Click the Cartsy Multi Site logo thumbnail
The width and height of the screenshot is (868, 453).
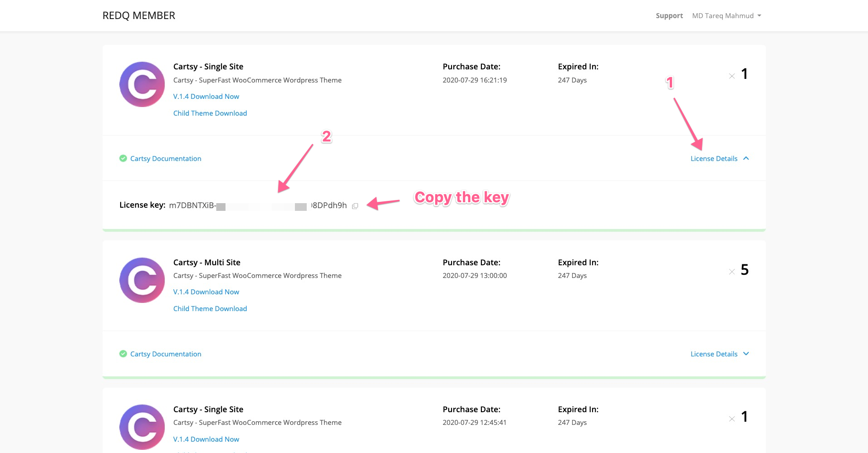[x=142, y=280]
